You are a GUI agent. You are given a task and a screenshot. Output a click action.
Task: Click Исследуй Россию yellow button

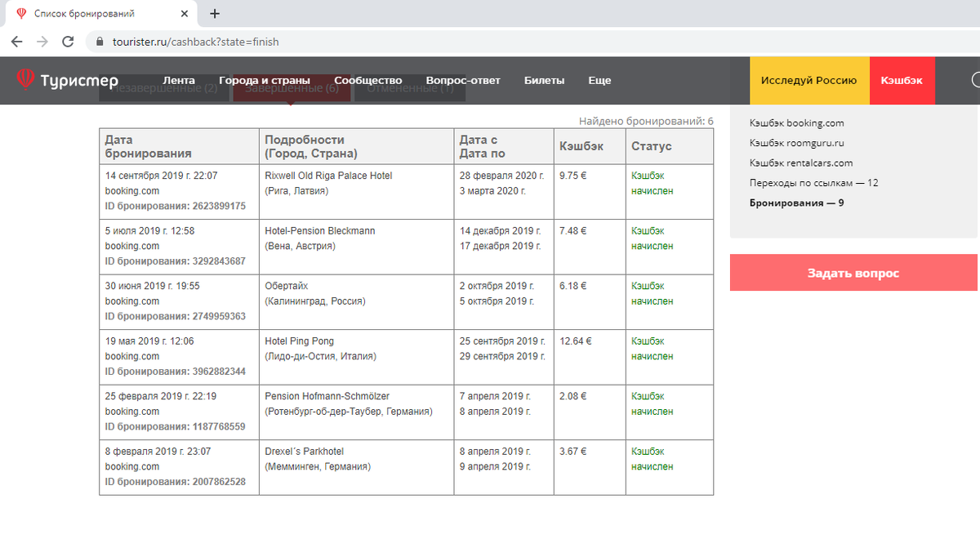809,80
